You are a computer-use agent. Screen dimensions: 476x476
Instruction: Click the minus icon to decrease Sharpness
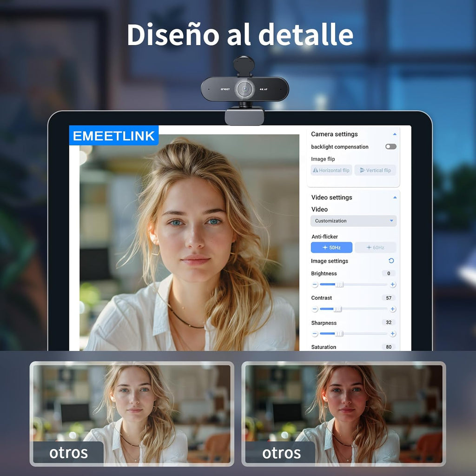pyautogui.click(x=315, y=334)
